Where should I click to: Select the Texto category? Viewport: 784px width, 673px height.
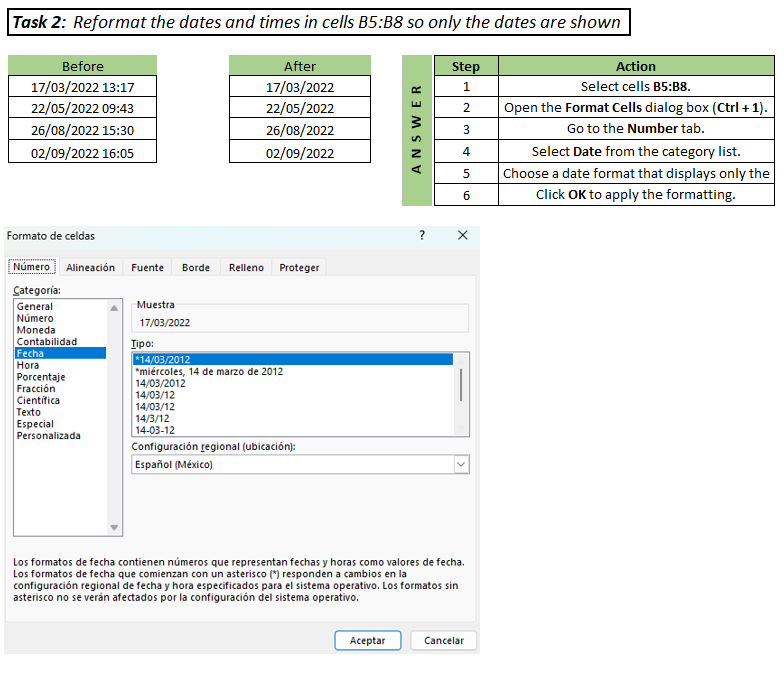tap(60, 412)
